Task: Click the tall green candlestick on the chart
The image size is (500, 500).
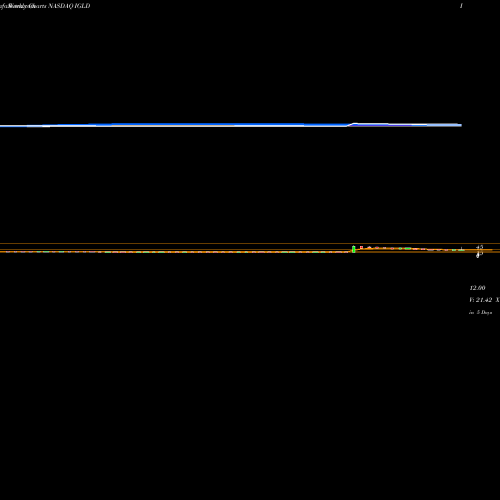Action: (354, 249)
